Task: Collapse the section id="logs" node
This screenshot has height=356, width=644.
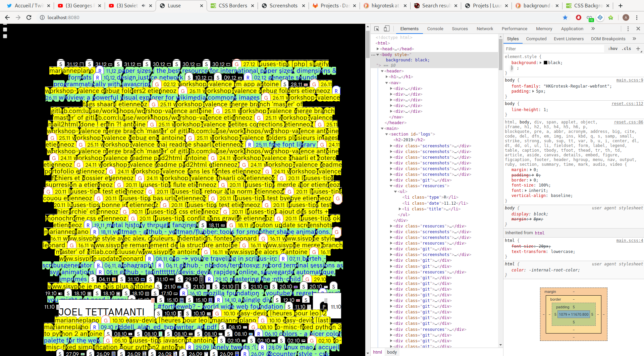Action: tap(387, 134)
